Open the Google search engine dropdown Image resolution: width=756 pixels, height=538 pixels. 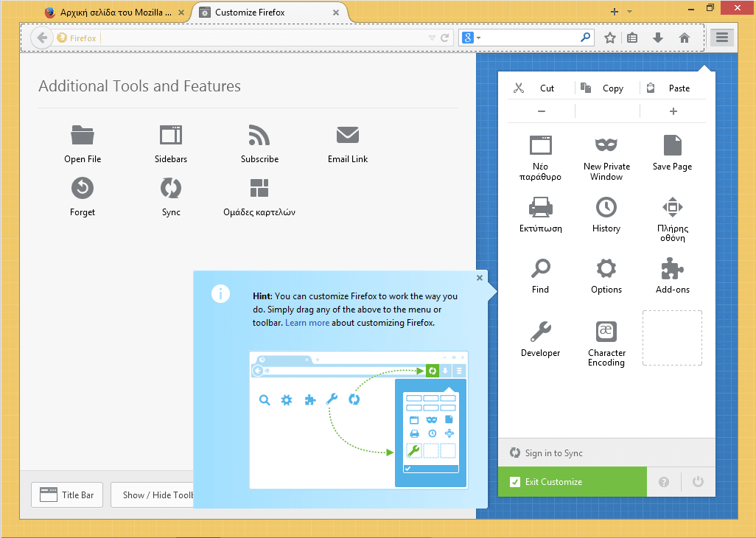tap(470, 38)
